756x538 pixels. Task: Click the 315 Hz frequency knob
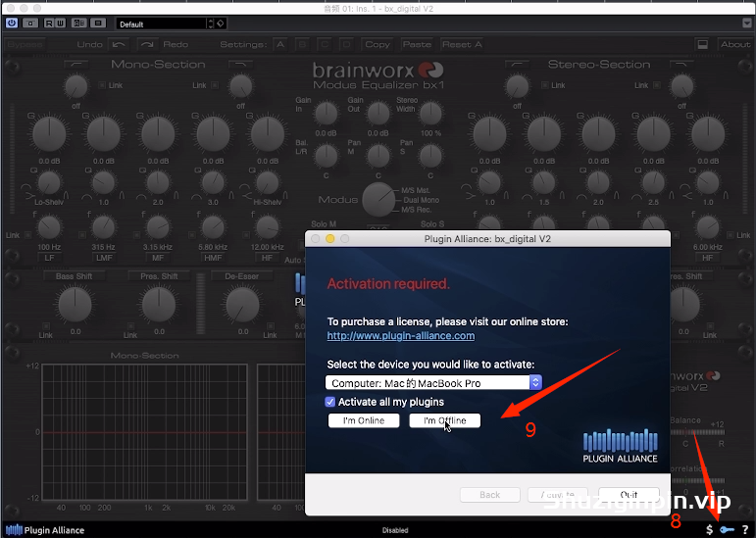103,227
